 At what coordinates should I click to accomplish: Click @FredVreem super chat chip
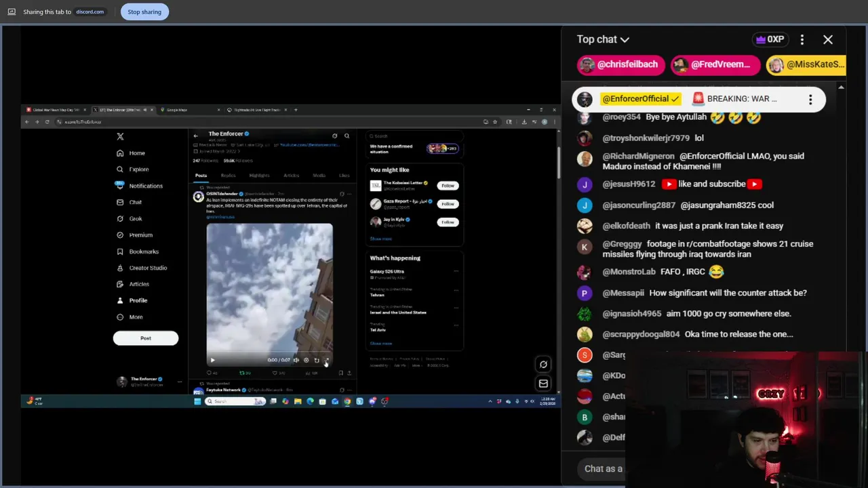tap(715, 64)
